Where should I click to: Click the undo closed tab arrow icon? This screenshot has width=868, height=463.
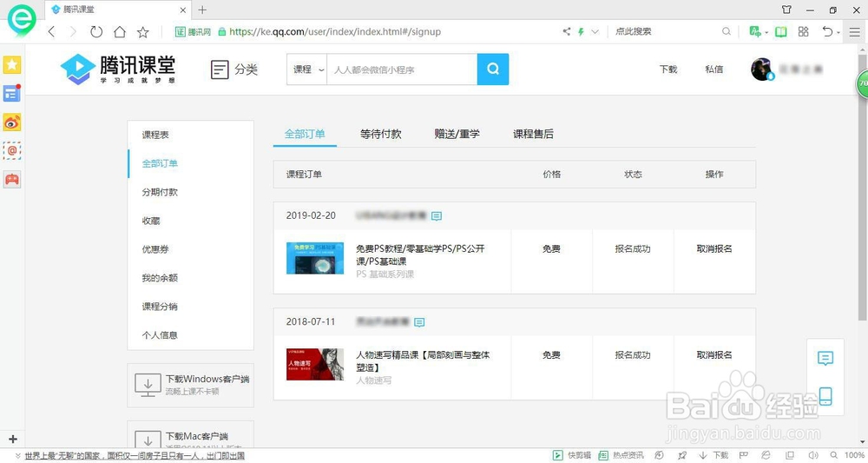(x=827, y=31)
